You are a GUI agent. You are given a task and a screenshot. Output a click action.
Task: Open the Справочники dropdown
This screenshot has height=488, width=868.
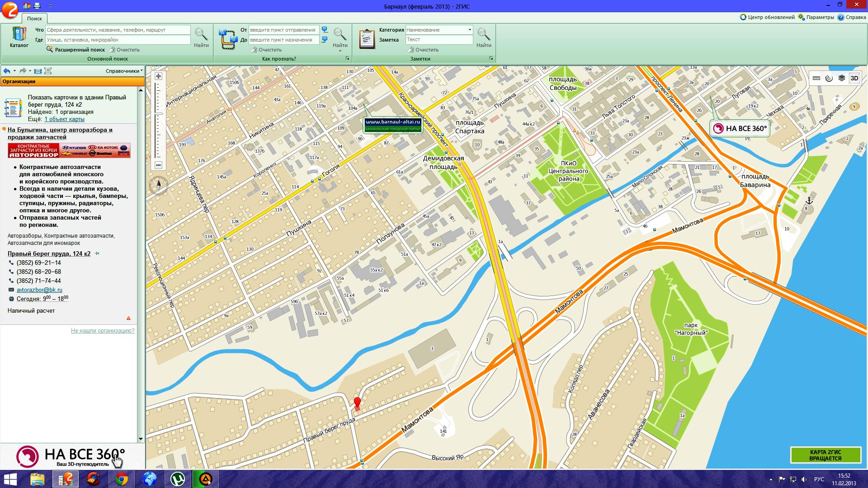(123, 71)
